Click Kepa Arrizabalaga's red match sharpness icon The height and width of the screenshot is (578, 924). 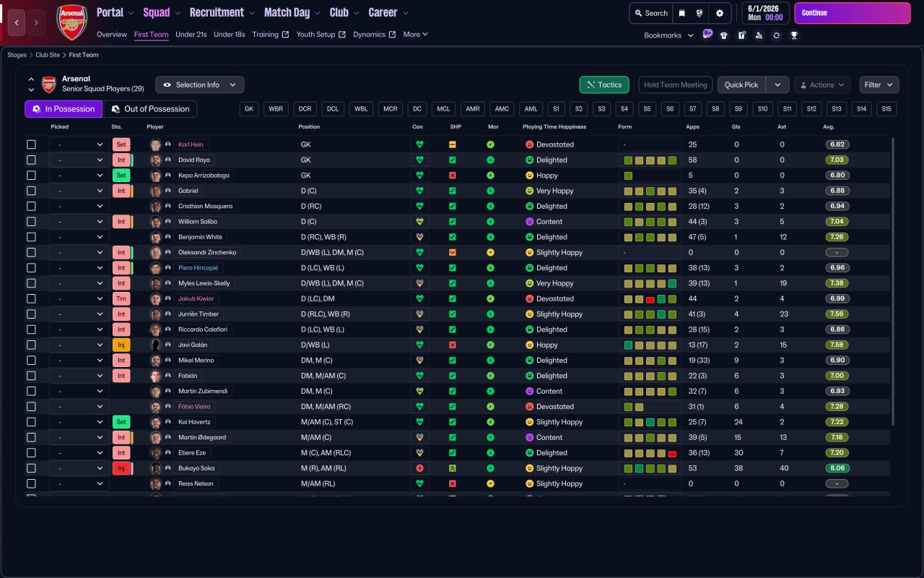pyautogui.click(x=453, y=176)
